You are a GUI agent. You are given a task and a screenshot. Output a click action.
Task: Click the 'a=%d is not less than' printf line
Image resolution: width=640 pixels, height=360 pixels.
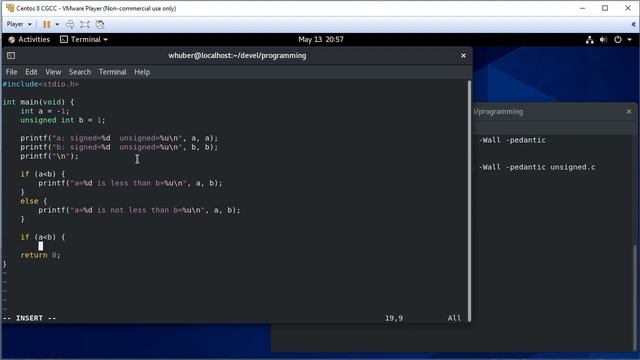pos(139,210)
